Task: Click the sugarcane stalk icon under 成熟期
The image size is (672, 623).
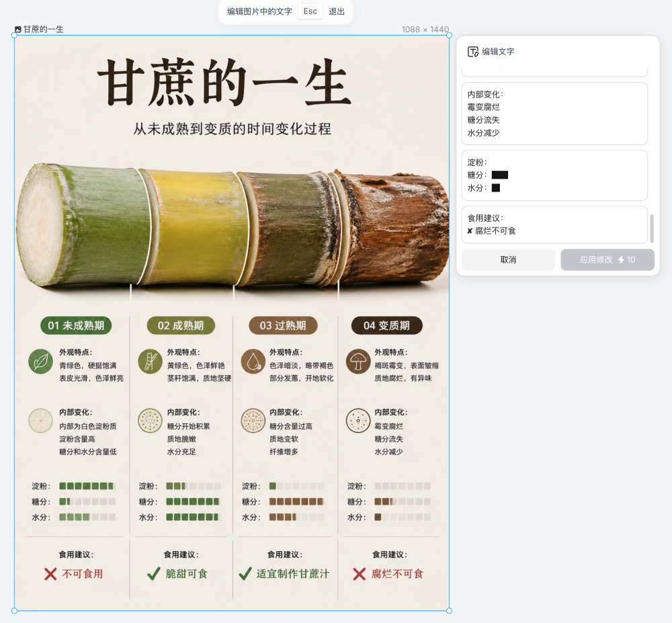Action: pos(150,361)
